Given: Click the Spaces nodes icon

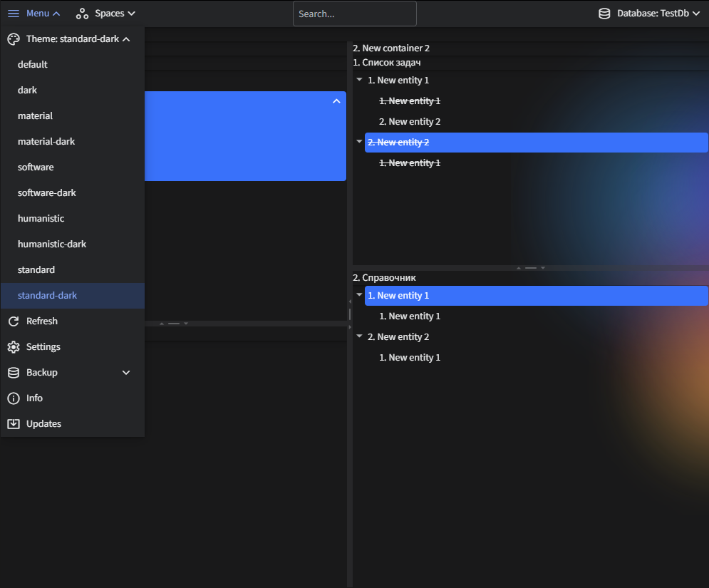Looking at the screenshot, I should click(x=82, y=14).
